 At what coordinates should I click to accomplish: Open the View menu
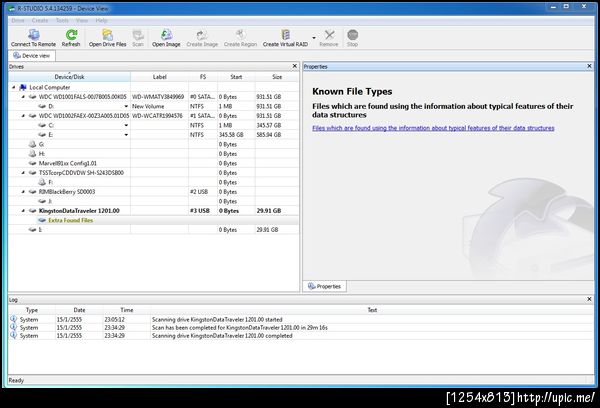(x=82, y=21)
